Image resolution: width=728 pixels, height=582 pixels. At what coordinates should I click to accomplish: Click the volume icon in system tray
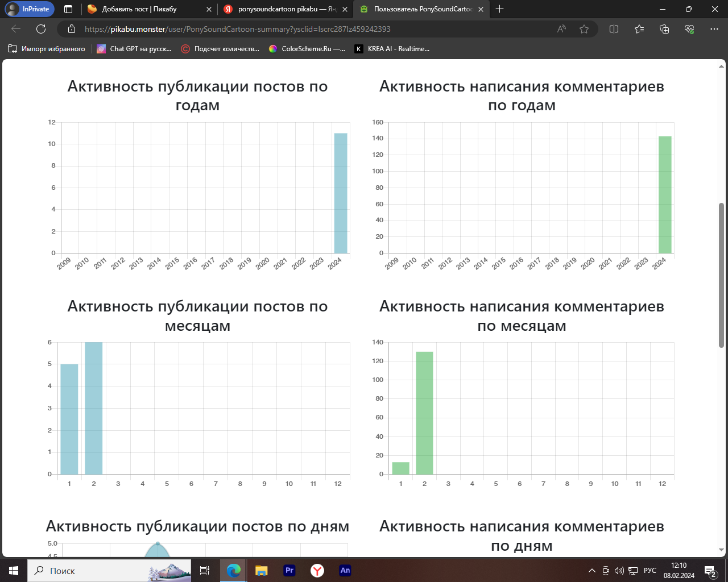tap(619, 571)
